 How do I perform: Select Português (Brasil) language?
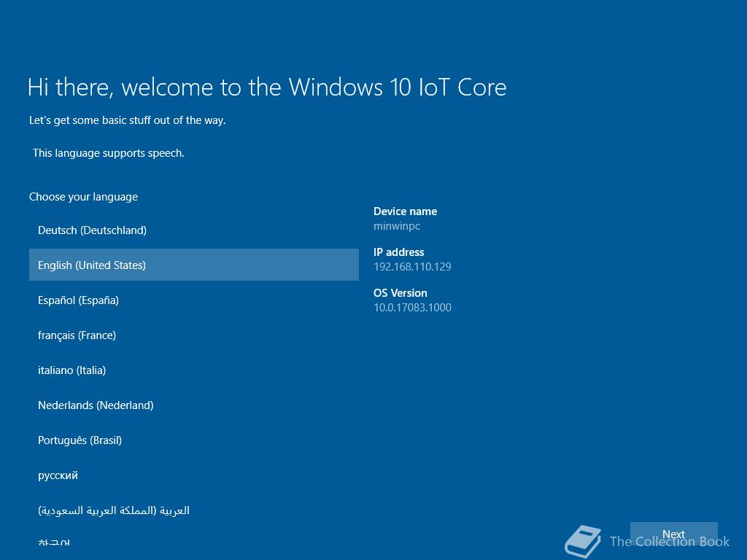(193, 440)
